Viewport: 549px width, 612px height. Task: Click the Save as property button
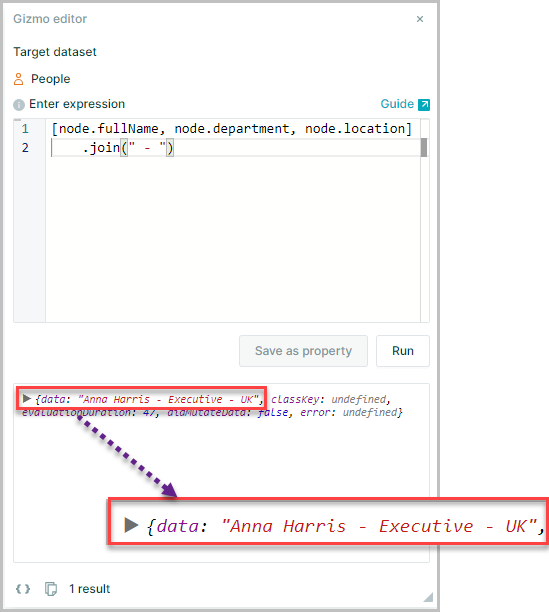(303, 351)
